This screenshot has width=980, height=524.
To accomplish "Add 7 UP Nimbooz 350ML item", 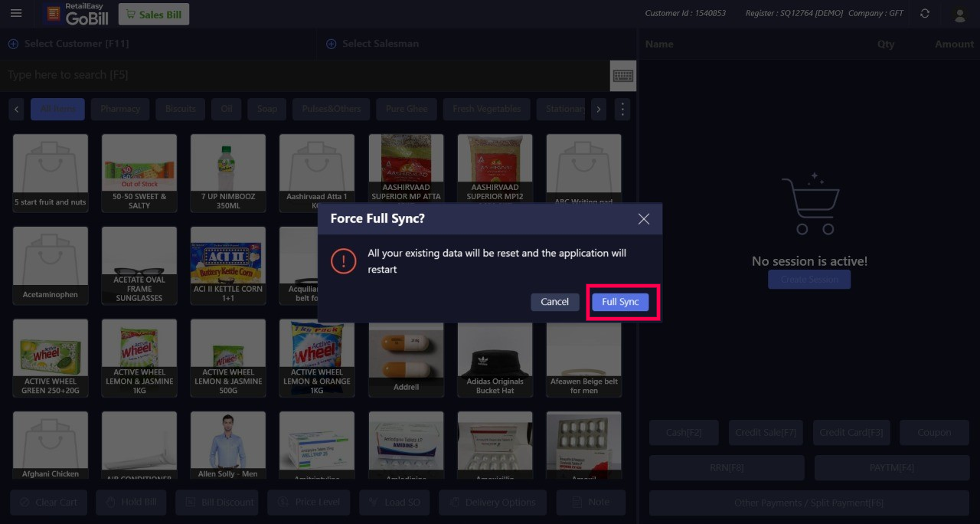I will 228,172.
